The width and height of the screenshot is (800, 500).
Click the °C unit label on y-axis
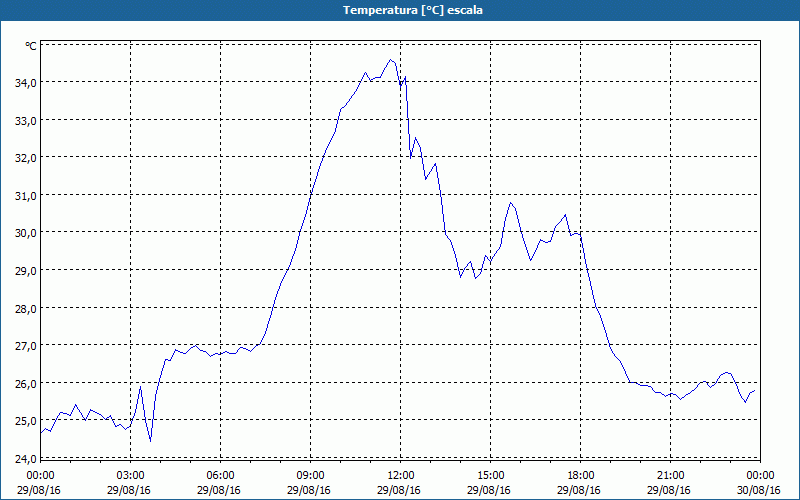point(31,46)
